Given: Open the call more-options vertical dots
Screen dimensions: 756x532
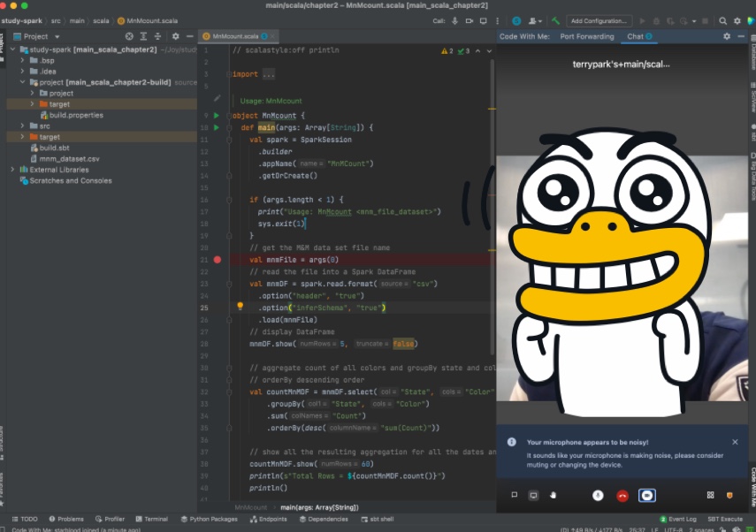Looking at the screenshot, I should click(x=498, y=21).
